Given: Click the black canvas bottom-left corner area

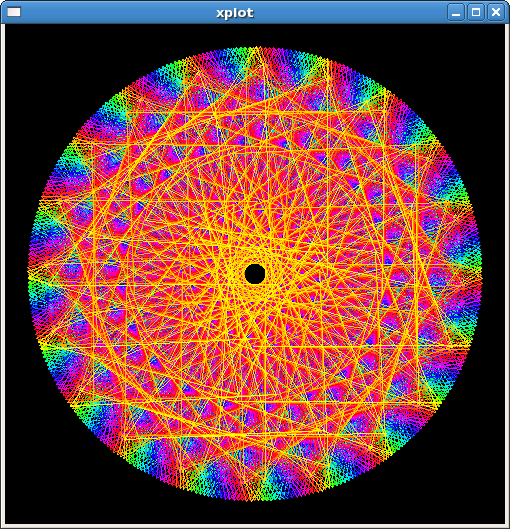Looking at the screenshot, I should (x=27, y=503).
